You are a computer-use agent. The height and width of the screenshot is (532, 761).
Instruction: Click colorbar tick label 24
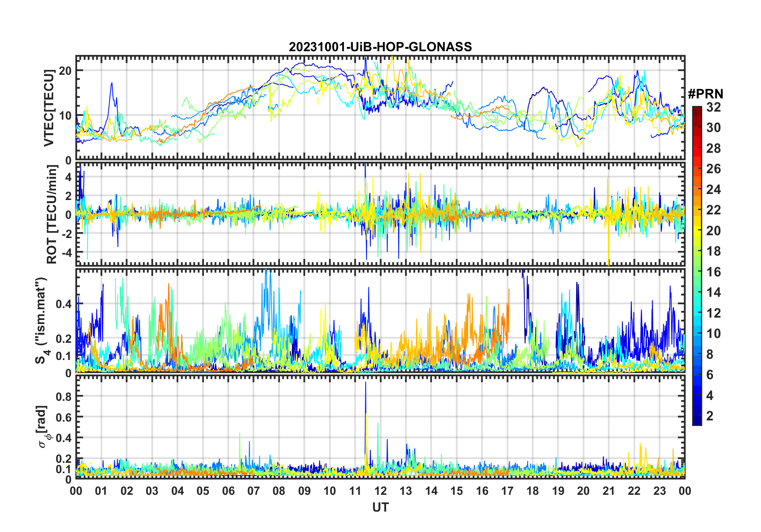tap(713, 189)
